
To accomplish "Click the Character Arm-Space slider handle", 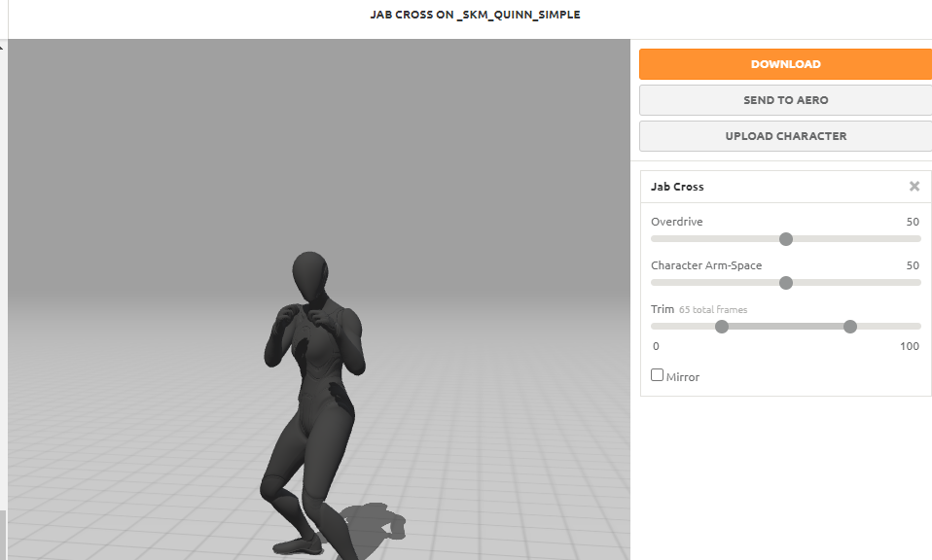I will click(786, 283).
